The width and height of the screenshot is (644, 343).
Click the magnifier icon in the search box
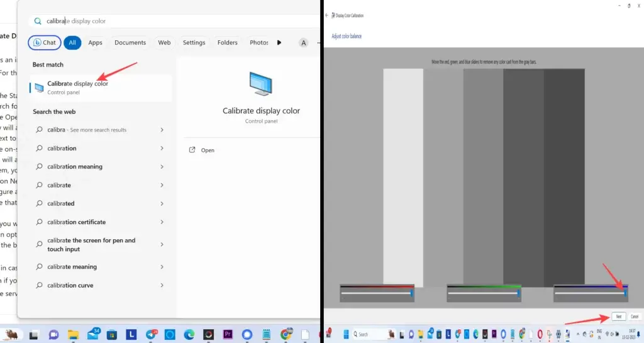coord(38,21)
